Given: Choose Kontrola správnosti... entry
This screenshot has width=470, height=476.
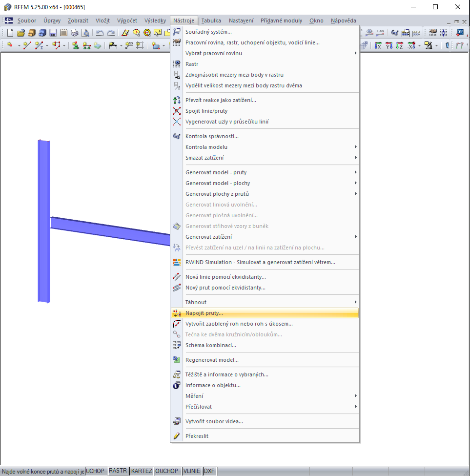Looking at the screenshot, I should click(265, 136).
